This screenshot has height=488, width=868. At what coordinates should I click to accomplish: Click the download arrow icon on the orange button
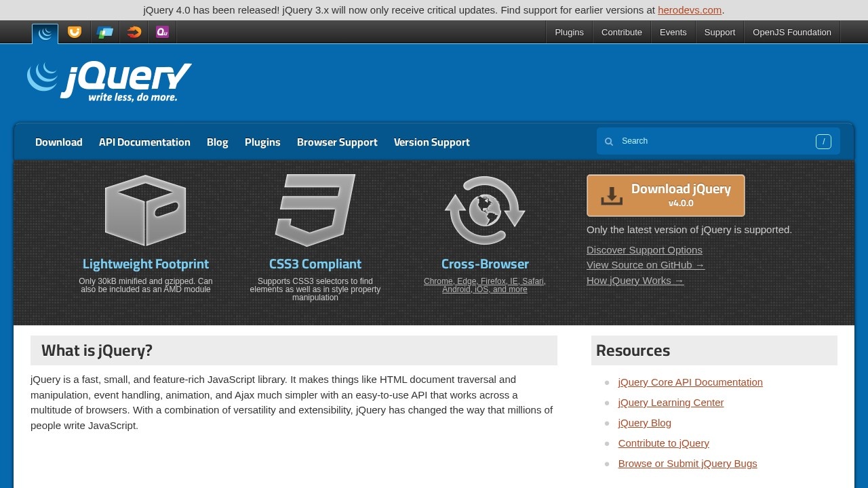[x=611, y=195]
